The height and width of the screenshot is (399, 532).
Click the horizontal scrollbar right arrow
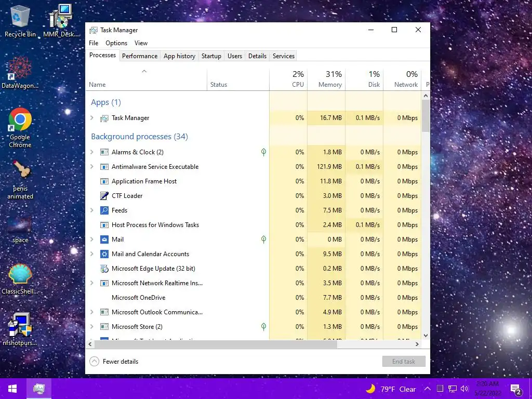click(417, 344)
